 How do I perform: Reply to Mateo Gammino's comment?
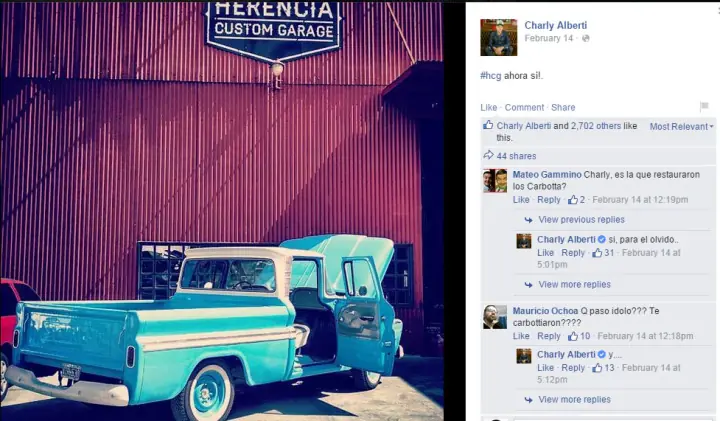pos(549,200)
